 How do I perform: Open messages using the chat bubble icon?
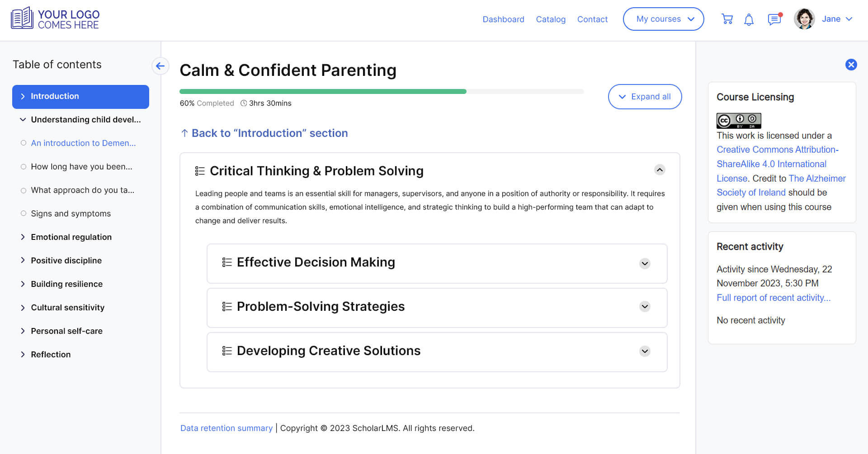(x=774, y=19)
